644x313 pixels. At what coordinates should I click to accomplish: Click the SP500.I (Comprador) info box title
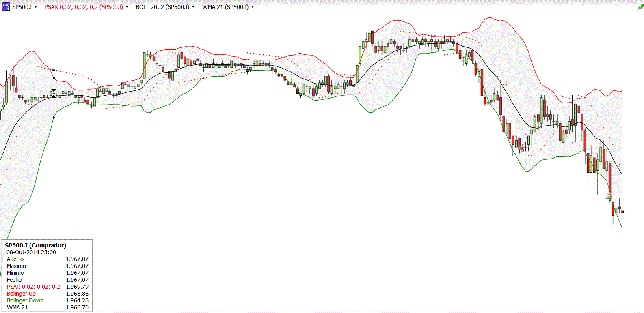click(x=35, y=245)
